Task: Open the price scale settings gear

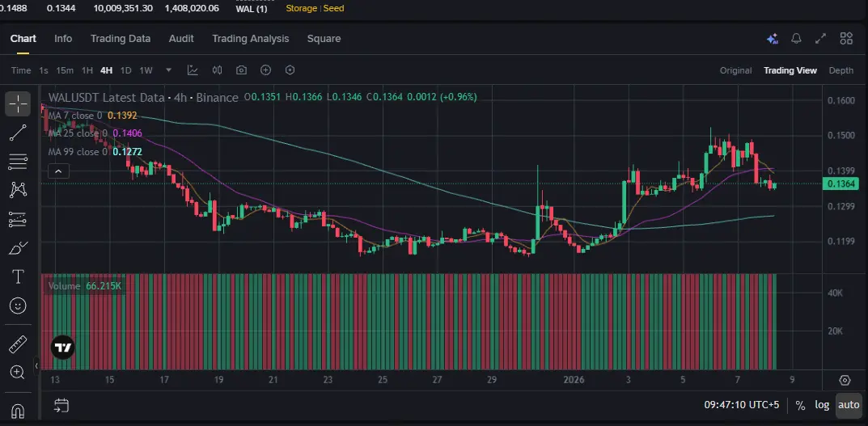Action: point(845,381)
